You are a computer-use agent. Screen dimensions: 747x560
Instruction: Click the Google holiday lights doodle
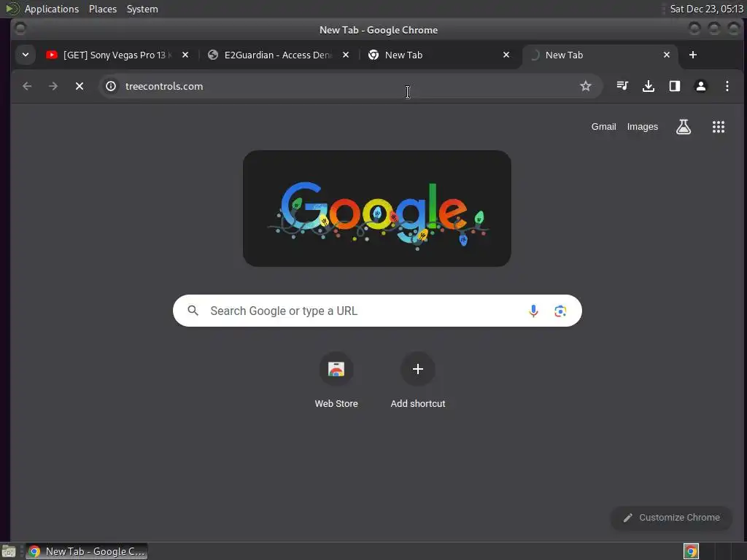[377, 209]
